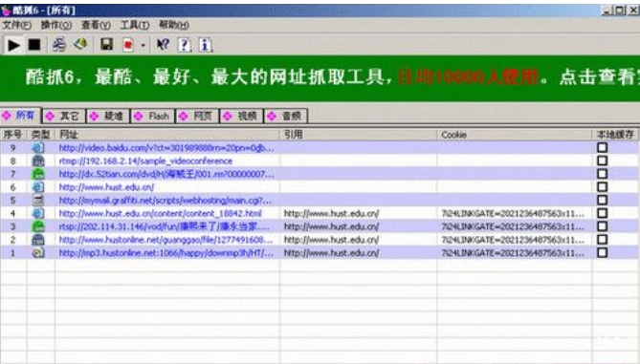Click the question mark help icon
640x364 pixels.
[x=185, y=45]
